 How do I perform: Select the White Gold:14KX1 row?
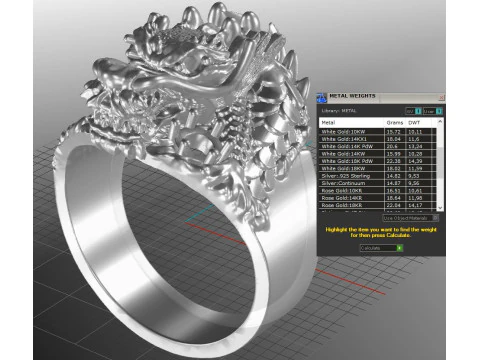(x=377, y=139)
